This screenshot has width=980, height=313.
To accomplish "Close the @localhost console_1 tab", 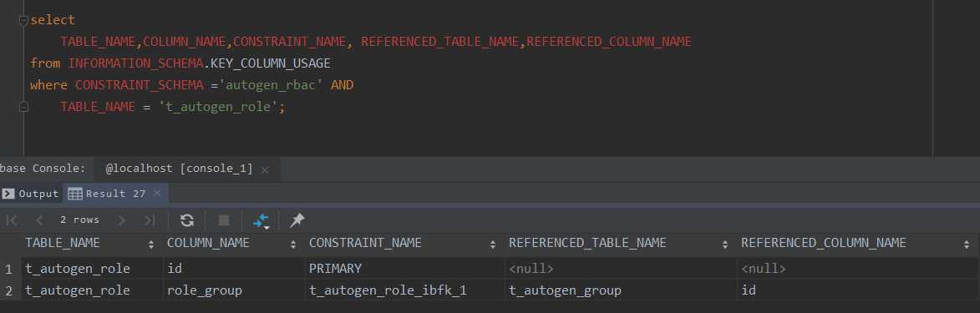I will [265, 169].
